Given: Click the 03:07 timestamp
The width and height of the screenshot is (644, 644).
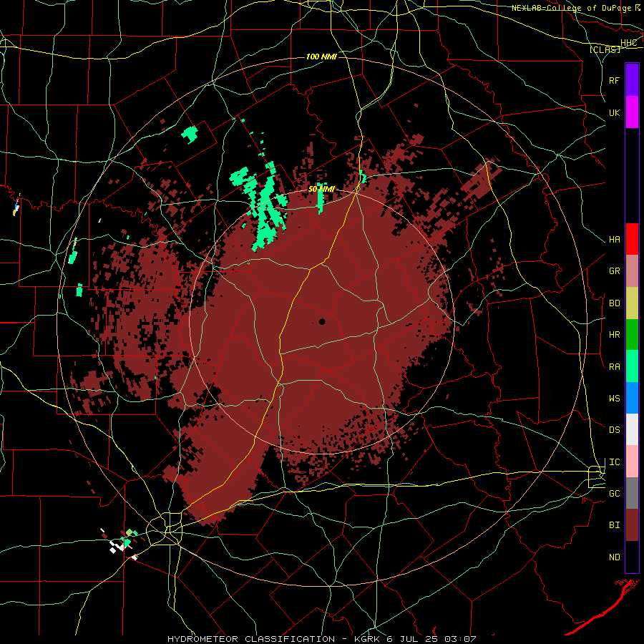Looking at the screenshot, I should (462, 639).
